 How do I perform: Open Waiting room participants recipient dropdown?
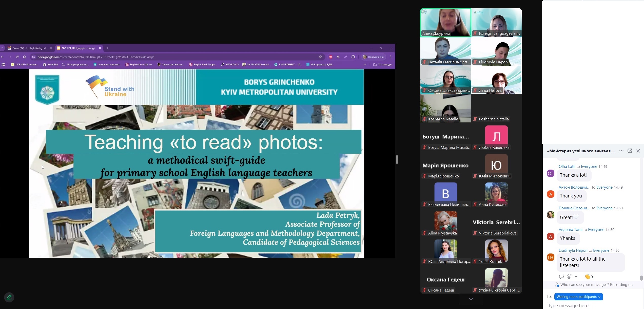tap(578, 297)
